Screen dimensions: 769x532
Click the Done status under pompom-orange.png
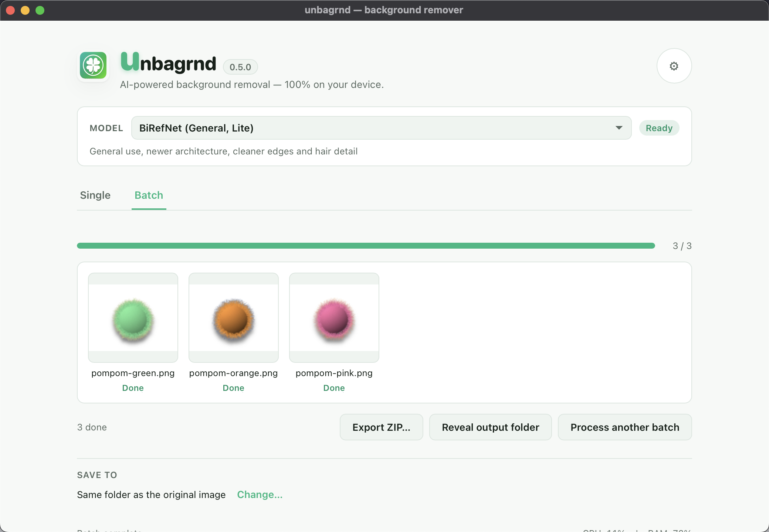pyautogui.click(x=234, y=388)
